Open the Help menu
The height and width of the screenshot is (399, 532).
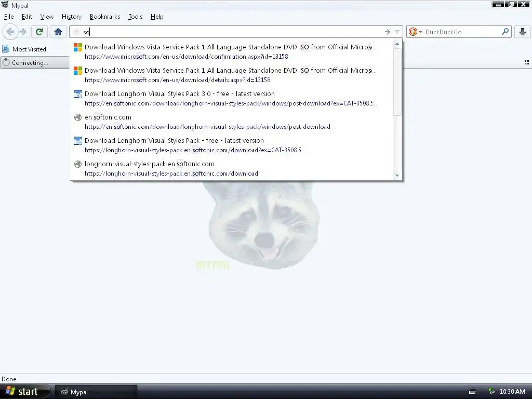[157, 17]
